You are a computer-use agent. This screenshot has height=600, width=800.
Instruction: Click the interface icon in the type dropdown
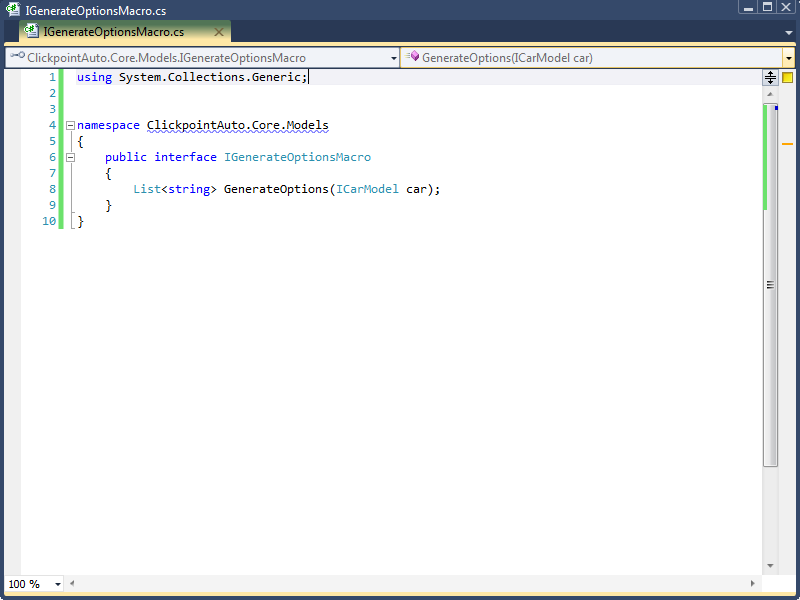(x=18, y=56)
